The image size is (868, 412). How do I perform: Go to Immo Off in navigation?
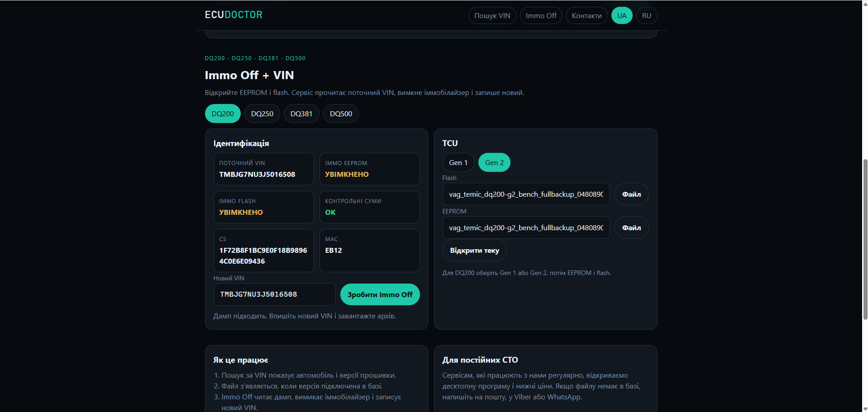pos(541,15)
